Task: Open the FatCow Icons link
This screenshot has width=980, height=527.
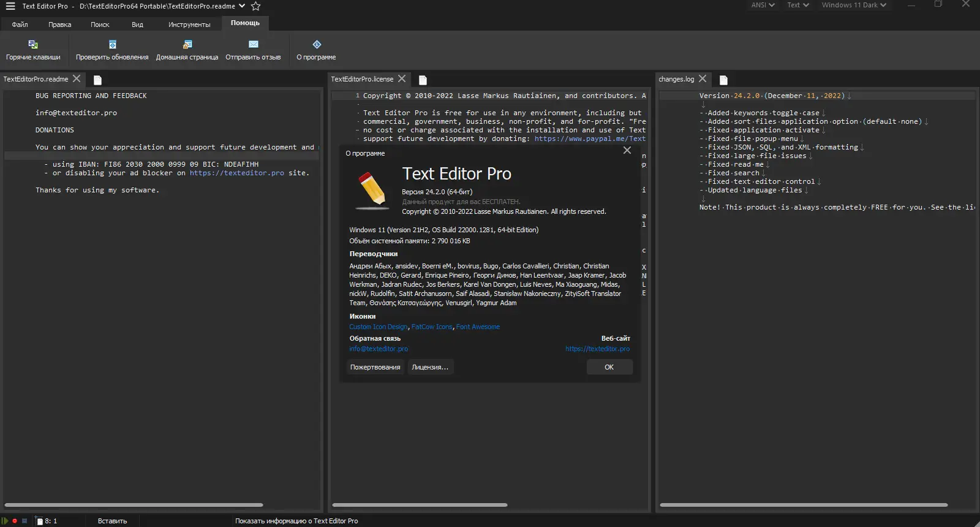Action: coord(432,327)
